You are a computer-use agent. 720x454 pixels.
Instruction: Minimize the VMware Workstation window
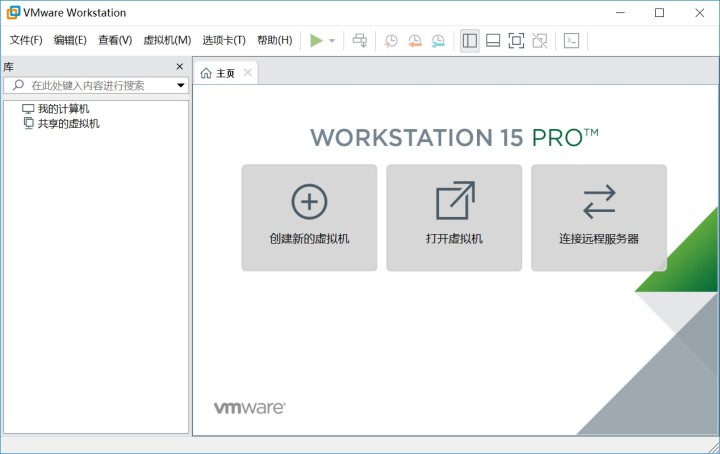[x=620, y=13]
